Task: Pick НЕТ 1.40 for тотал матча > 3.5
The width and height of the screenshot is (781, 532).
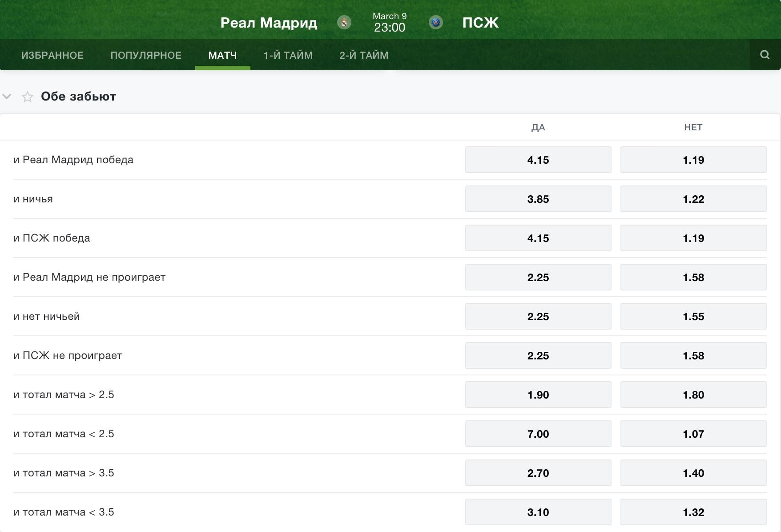Action: point(693,473)
